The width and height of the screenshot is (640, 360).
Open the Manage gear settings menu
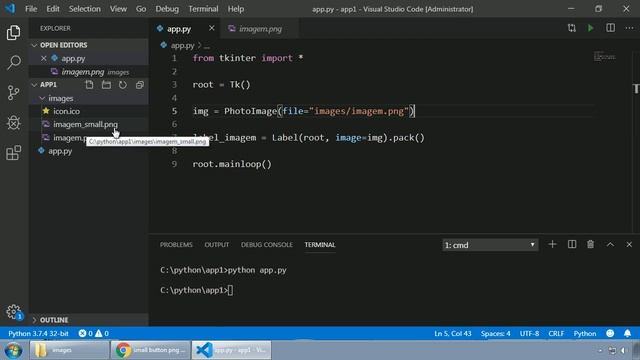pyautogui.click(x=13, y=312)
